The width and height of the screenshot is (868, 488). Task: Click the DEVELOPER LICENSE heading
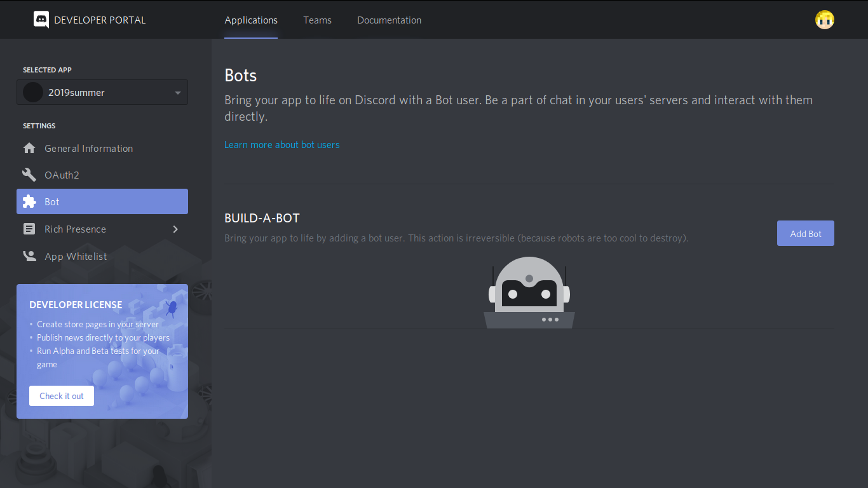pos(76,304)
